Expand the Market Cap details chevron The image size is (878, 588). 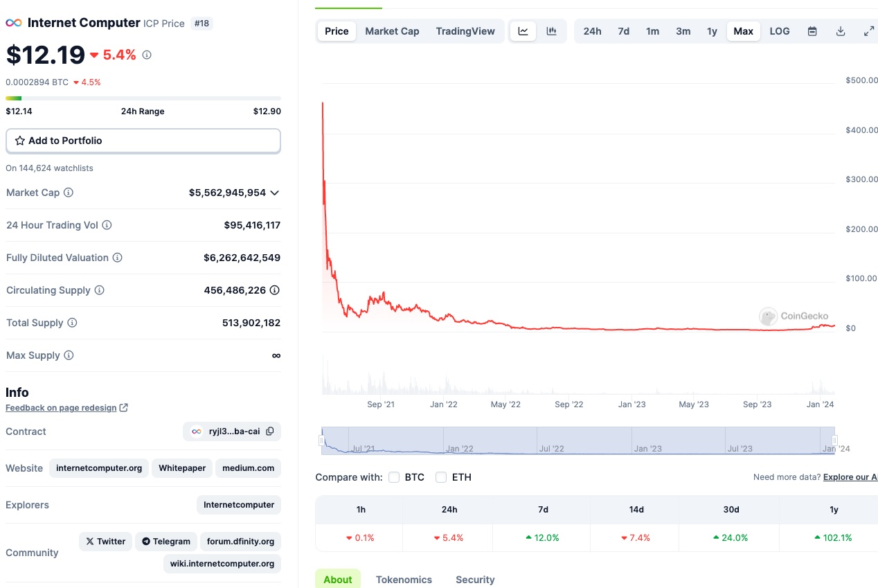pos(275,193)
